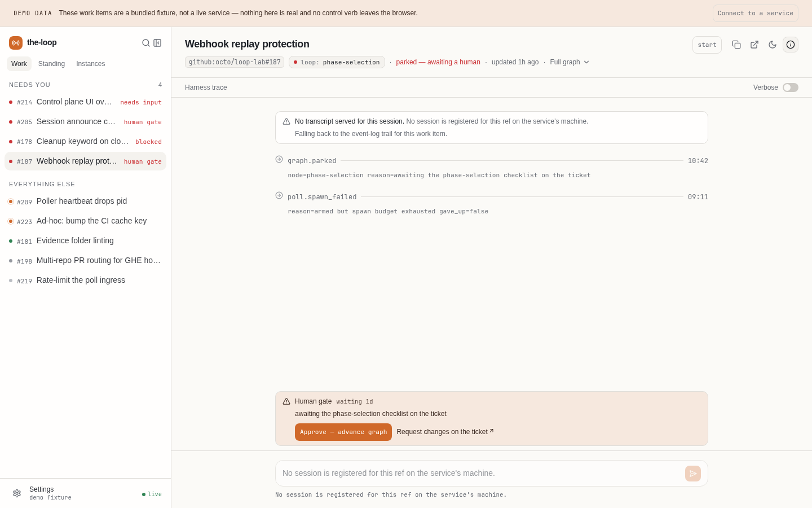Viewport: 812px width, 508px height.
Task: Open #209 Poller heartbeat drops pid
Action: pyautogui.click(x=85, y=202)
